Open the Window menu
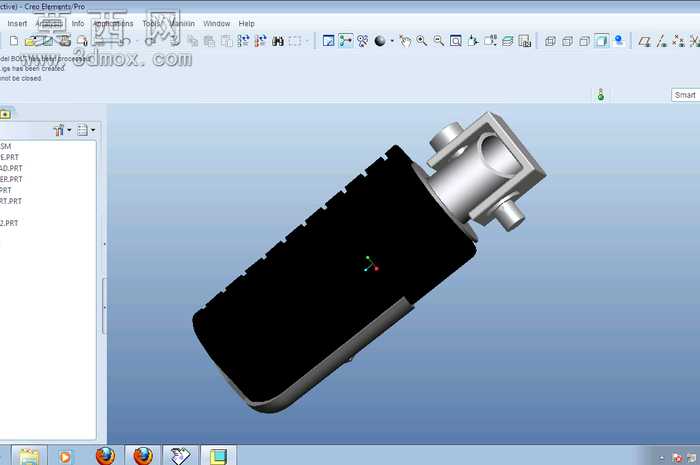Viewport: 700px width, 465px height. pos(217,23)
